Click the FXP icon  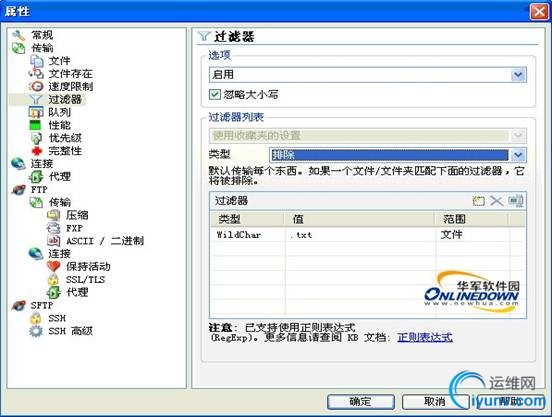54,228
